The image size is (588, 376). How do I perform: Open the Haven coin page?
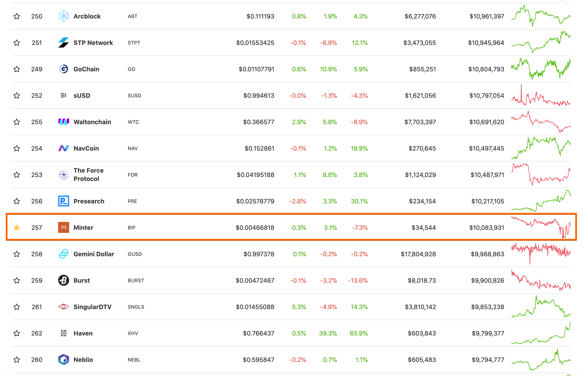(83, 333)
